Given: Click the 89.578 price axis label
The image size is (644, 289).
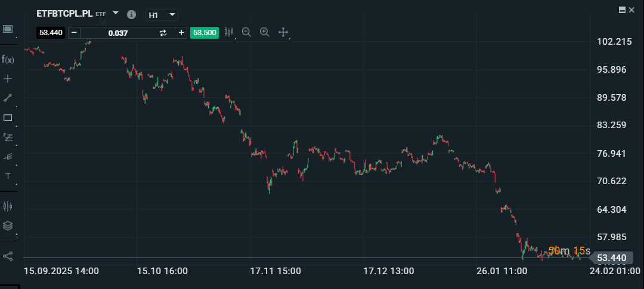Looking at the screenshot, I should pos(611,98).
